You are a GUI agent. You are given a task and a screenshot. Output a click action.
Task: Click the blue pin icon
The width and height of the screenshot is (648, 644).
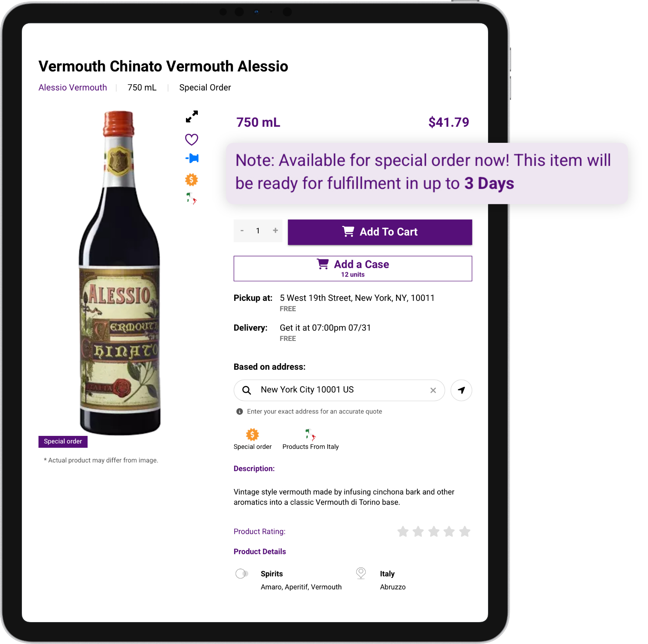pos(192,158)
